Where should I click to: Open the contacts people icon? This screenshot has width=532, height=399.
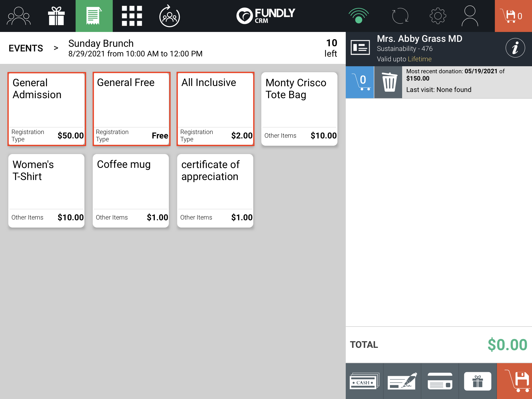coord(19,16)
